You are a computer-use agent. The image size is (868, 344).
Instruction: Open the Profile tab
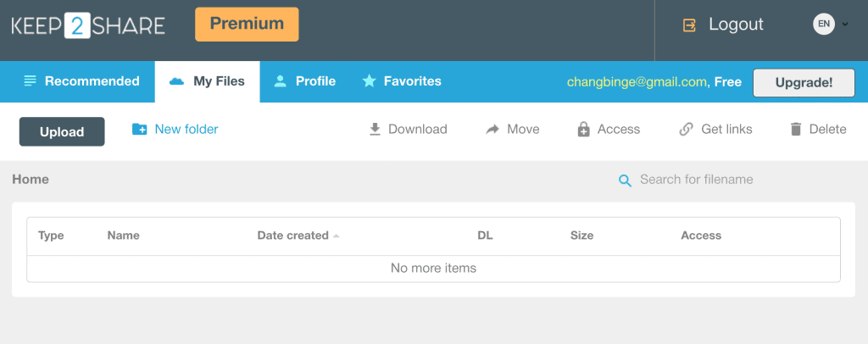pyautogui.click(x=304, y=82)
